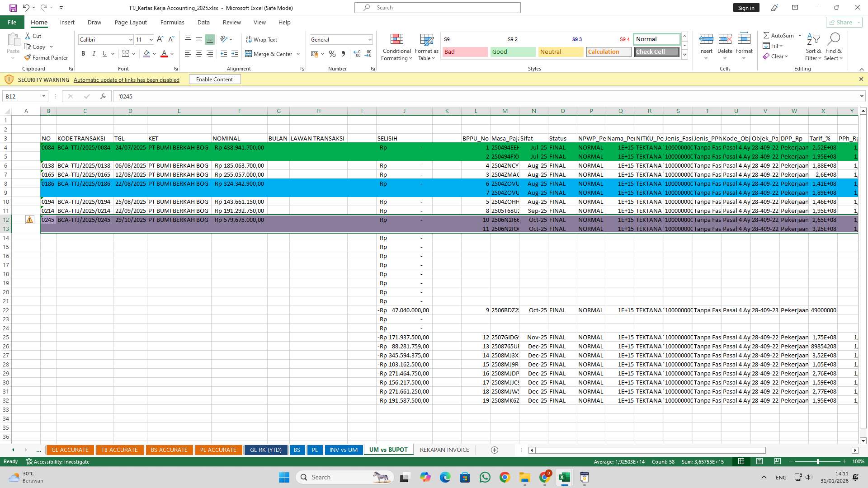The width and height of the screenshot is (868, 488).
Task: Select the Center alignment icon
Action: pos(199,53)
